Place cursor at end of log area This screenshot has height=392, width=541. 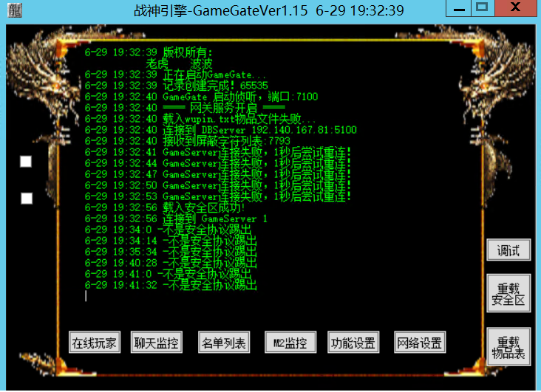pyautogui.click(x=86, y=296)
